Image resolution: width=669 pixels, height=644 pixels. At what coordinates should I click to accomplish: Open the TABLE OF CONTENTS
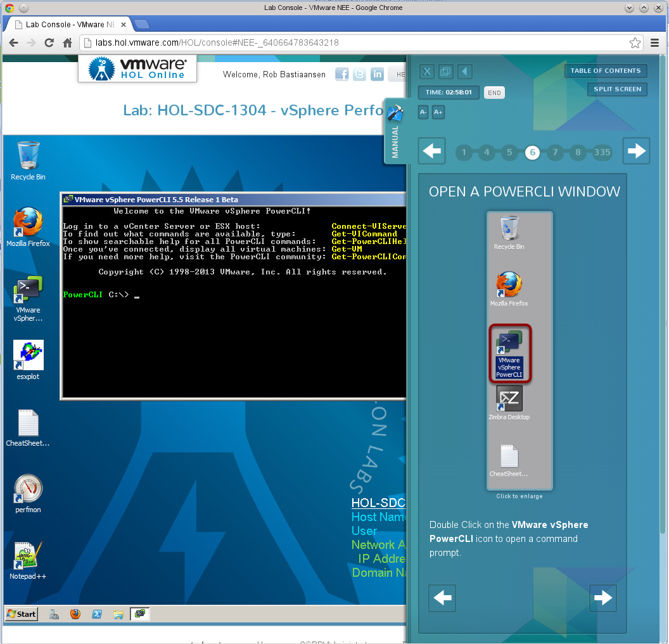coord(606,71)
